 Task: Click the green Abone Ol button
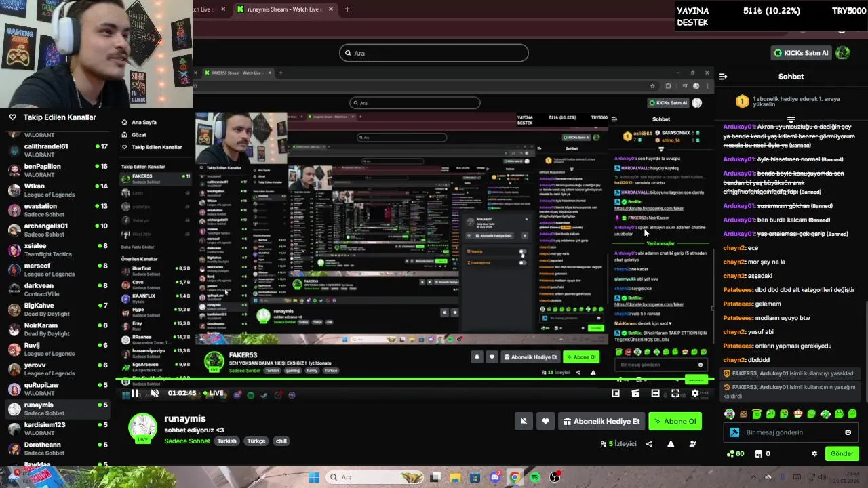pos(675,422)
